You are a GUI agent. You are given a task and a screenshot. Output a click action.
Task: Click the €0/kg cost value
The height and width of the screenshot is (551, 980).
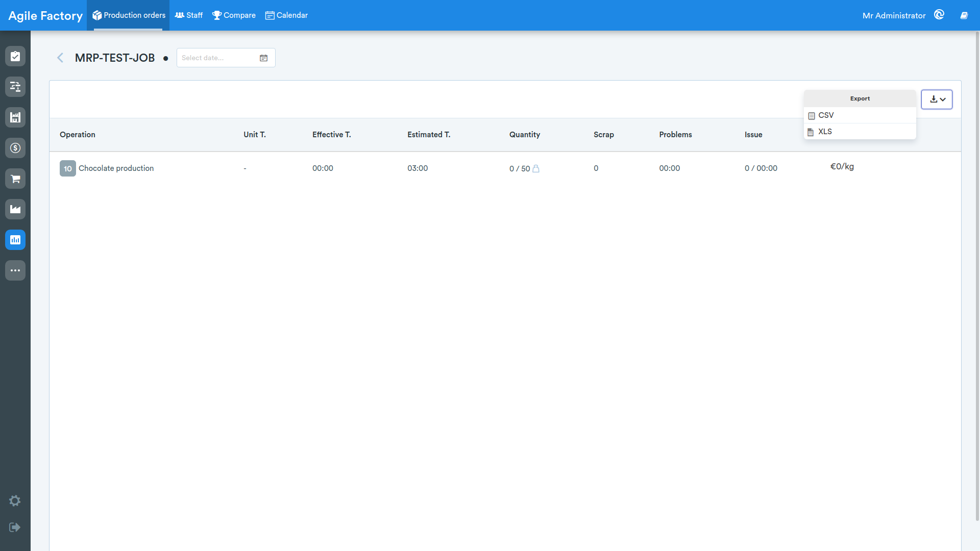click(842, 166)
